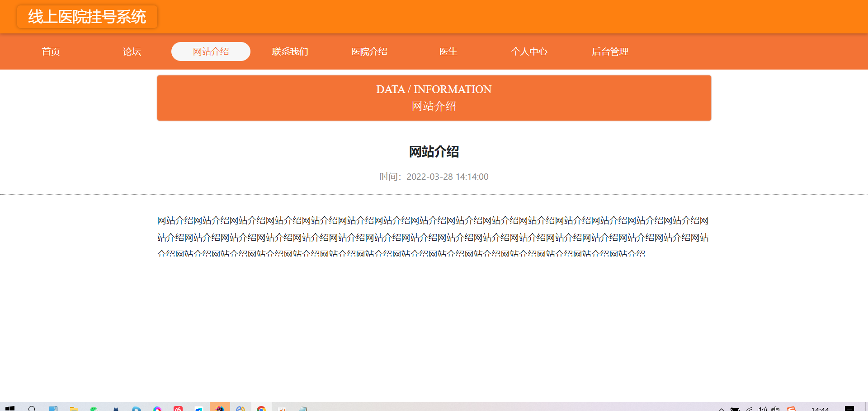Open taskbar search magnifier icon
The height and width of the screenshot is (411, 868).
[32, 408]
